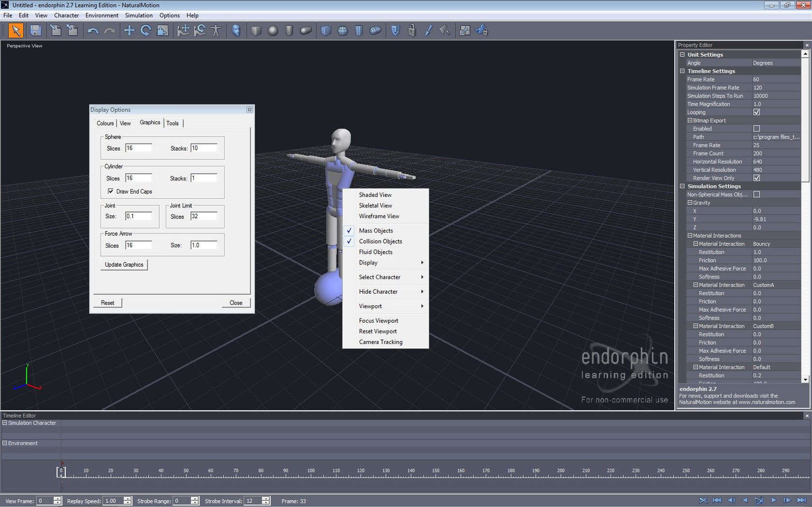Collapse the Unit Settings section

[682, 55]
